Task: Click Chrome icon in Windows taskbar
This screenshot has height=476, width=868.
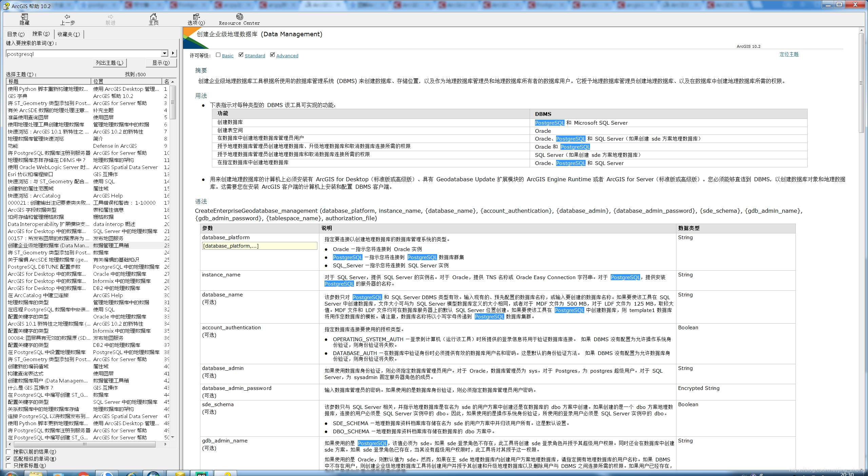Action: tap(83, 473)
